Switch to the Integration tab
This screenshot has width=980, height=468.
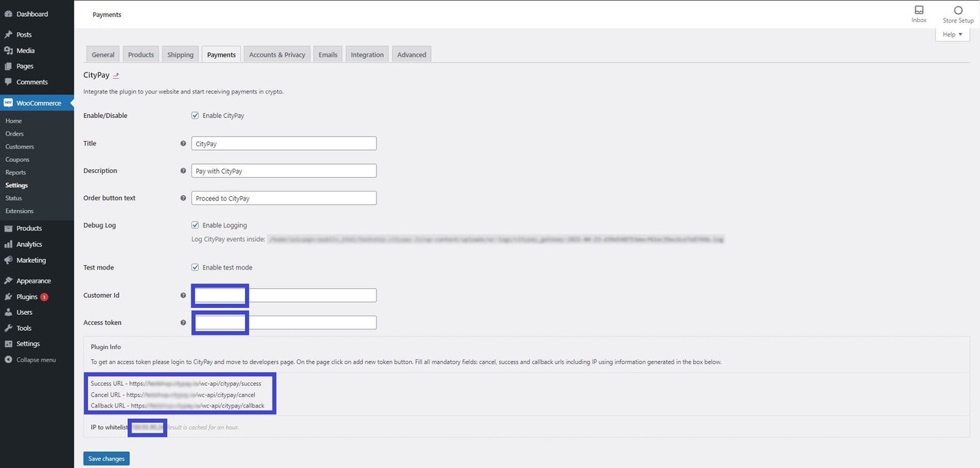point(367,54)
